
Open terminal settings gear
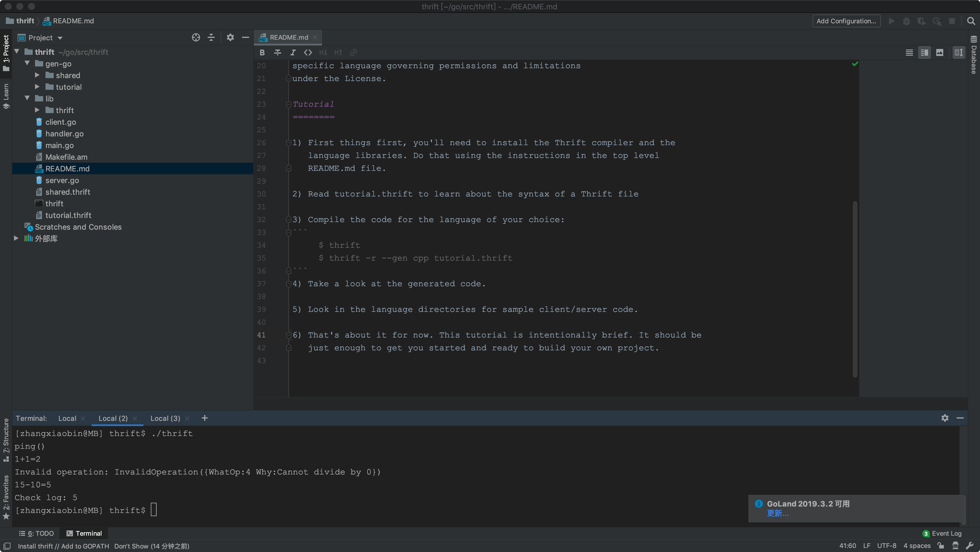pos(945,418)
